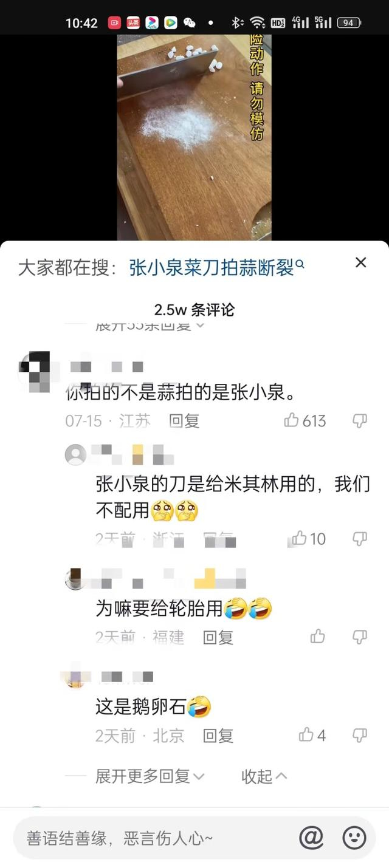The image size is (389, 868).
Task: Like the 张小泉 comment with 613 likes
Action: 305,420
